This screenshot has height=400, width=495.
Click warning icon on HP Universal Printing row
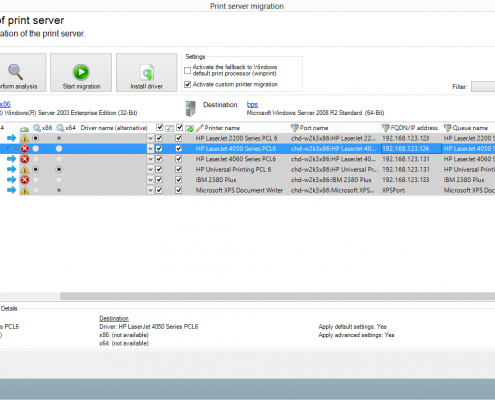tap(25, 170)
